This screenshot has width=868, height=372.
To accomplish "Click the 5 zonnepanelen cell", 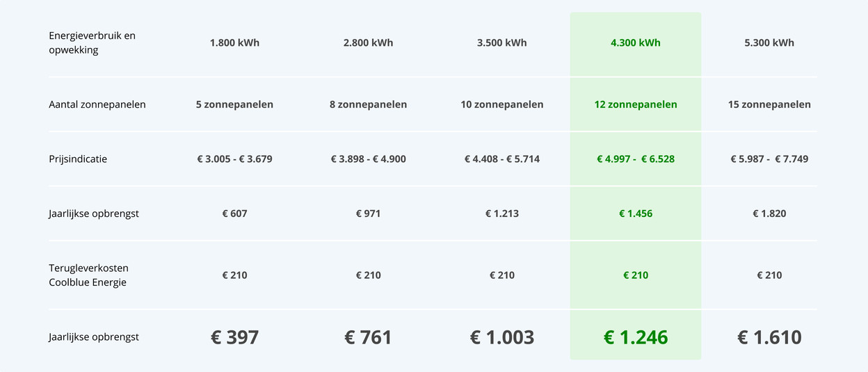I will click(234, 105).
